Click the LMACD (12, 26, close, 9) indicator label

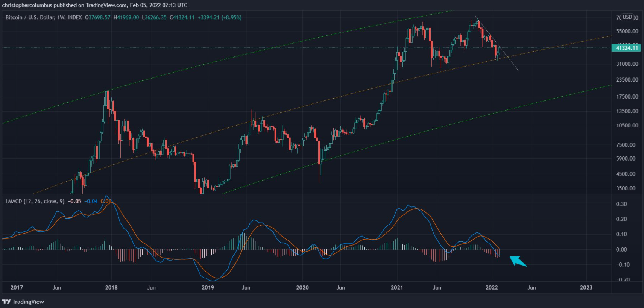click(x=35, y=201)
